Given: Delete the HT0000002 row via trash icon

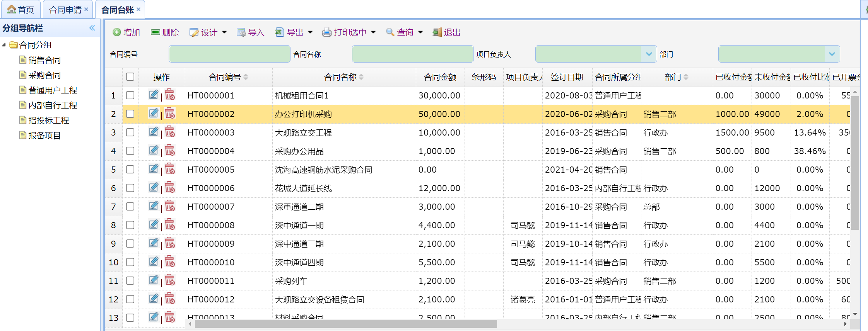Looking at the screenshot, I should [170, 113].
